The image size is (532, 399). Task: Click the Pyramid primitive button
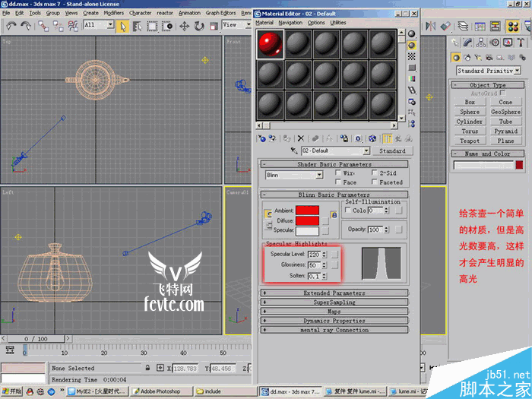pos(505,131)
